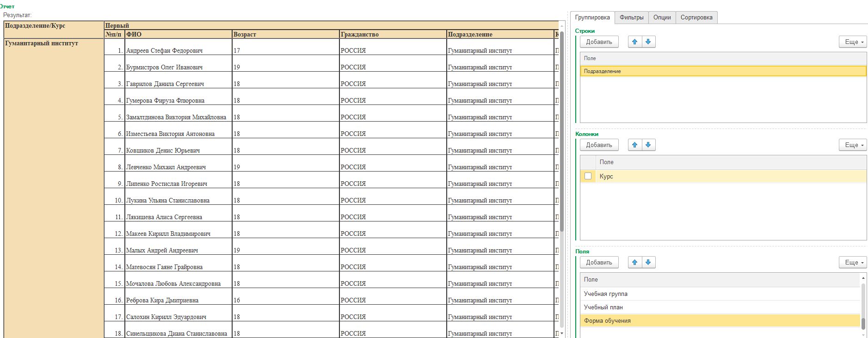Move field down in Поля section

[648, 263]
